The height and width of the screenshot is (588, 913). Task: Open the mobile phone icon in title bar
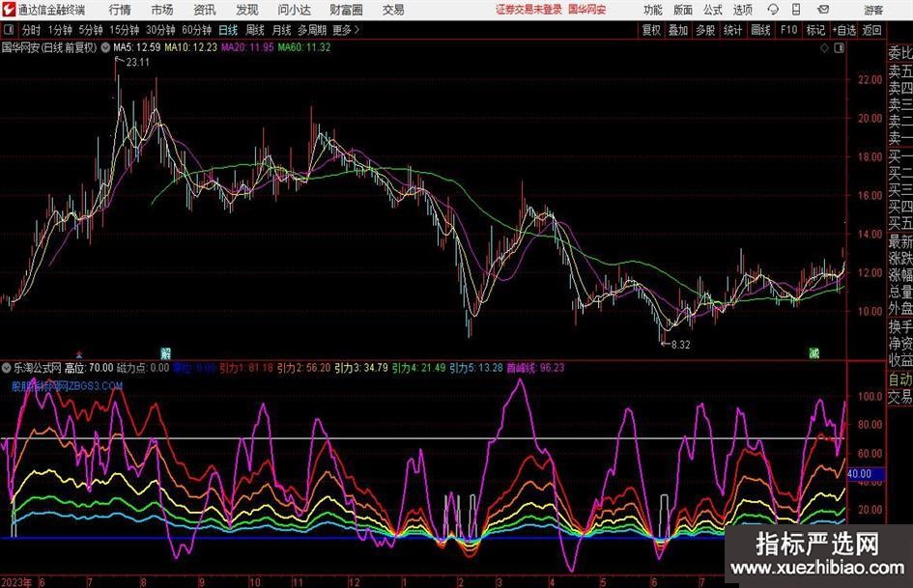tap(796, 10)
